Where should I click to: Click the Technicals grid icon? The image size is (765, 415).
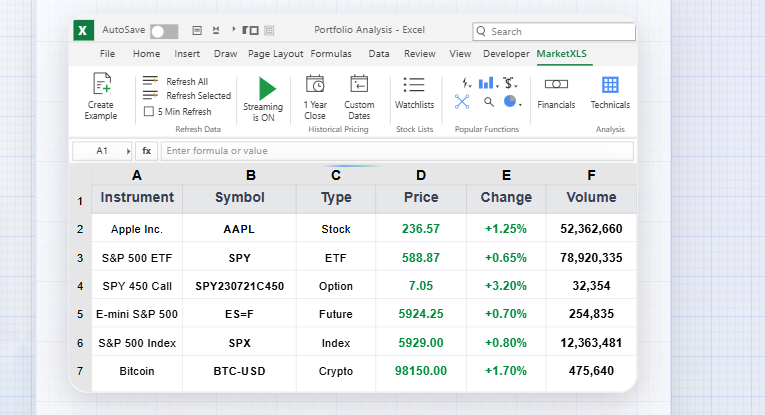610,85
